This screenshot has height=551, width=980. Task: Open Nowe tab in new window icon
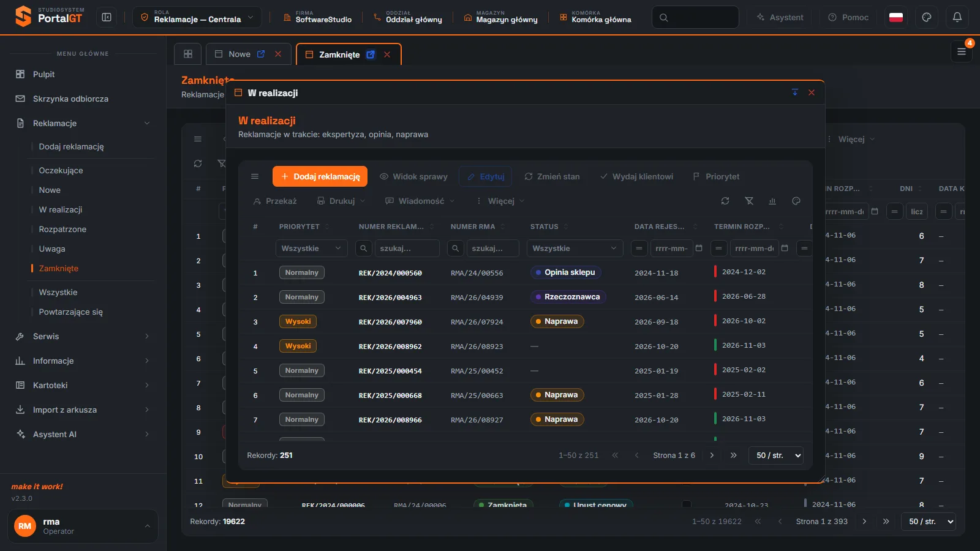[x=261, y=54]
